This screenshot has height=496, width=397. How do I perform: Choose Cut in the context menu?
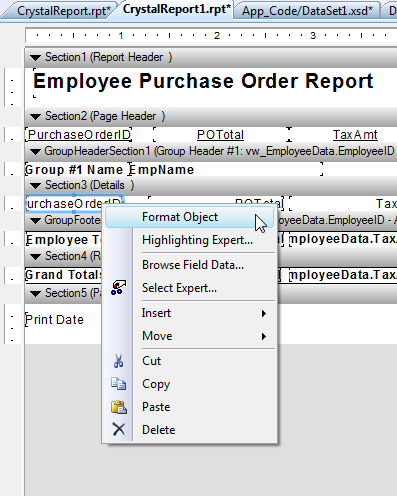click(x=152, y=361)
